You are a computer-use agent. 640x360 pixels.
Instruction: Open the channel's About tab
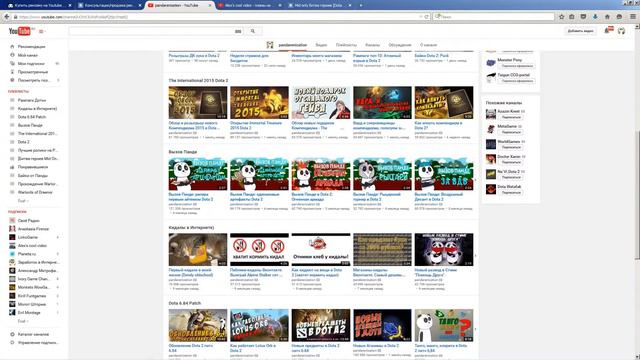click(428, 45)
